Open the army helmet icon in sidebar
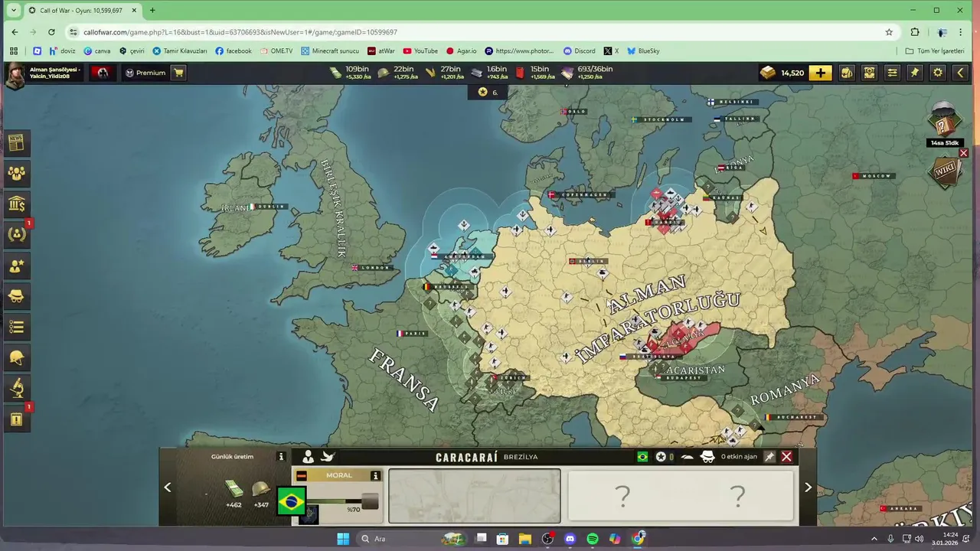The image size is (980, 551). click(16, 357)
